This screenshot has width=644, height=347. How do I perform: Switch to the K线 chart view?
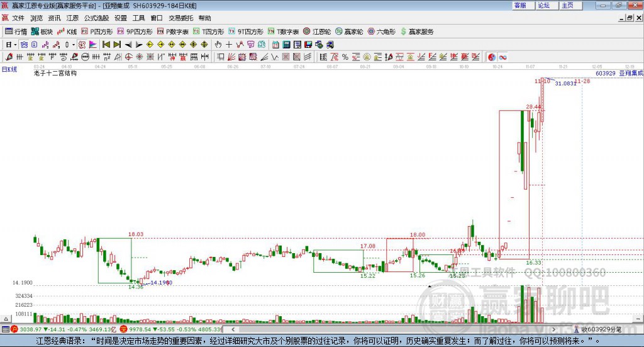click(x=67, y=31)
